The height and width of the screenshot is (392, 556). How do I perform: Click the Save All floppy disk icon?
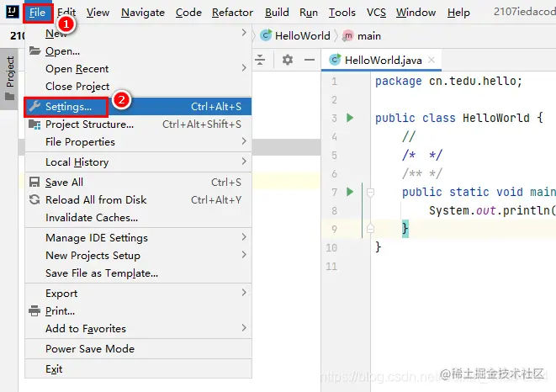[34, 182]
